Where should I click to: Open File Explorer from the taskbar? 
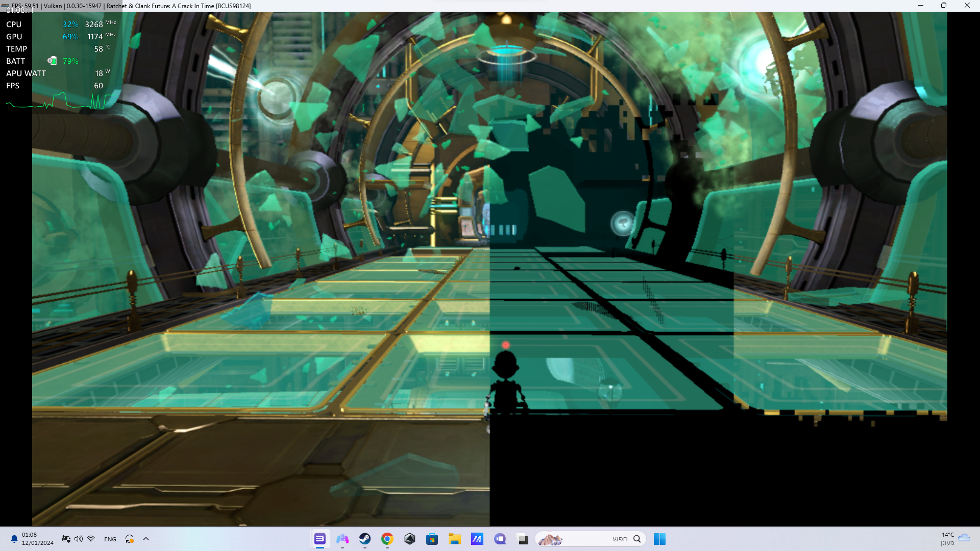point(454,539)
